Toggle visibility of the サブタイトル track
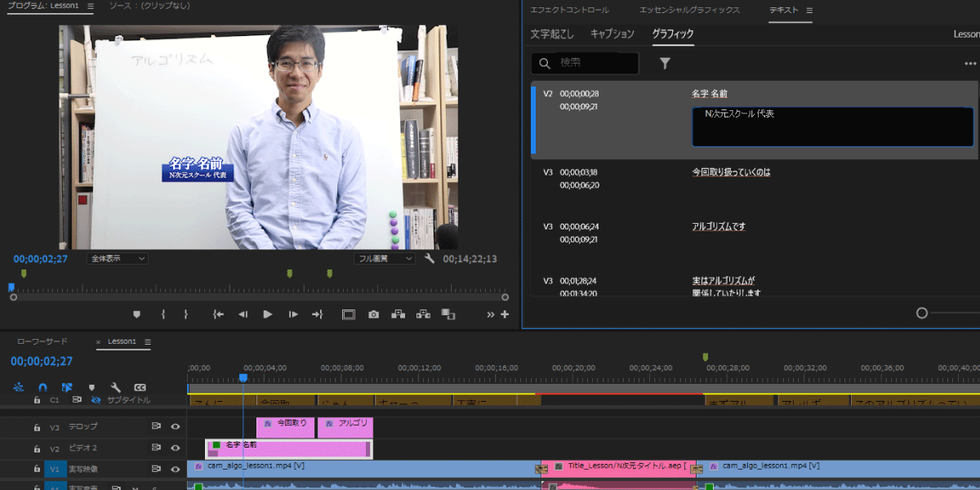Screen dimensions: 980x490 tap(96, 400)
